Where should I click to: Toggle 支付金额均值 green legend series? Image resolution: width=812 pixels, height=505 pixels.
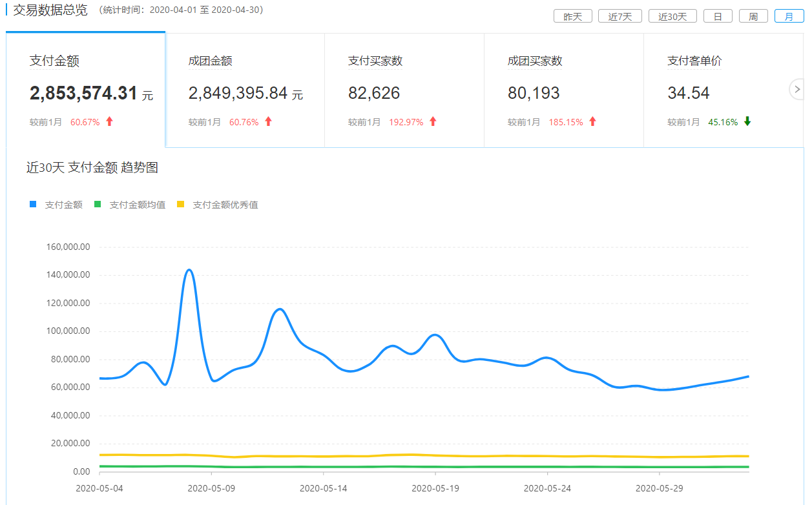pyautogui.click(x=130, y=205)
